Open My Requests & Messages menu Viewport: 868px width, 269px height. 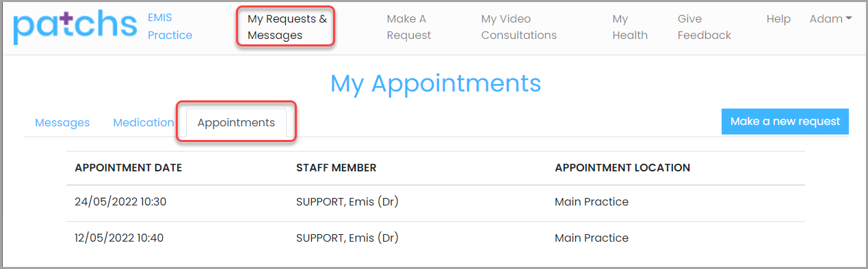pyautogui.click(x=287, y=27)
